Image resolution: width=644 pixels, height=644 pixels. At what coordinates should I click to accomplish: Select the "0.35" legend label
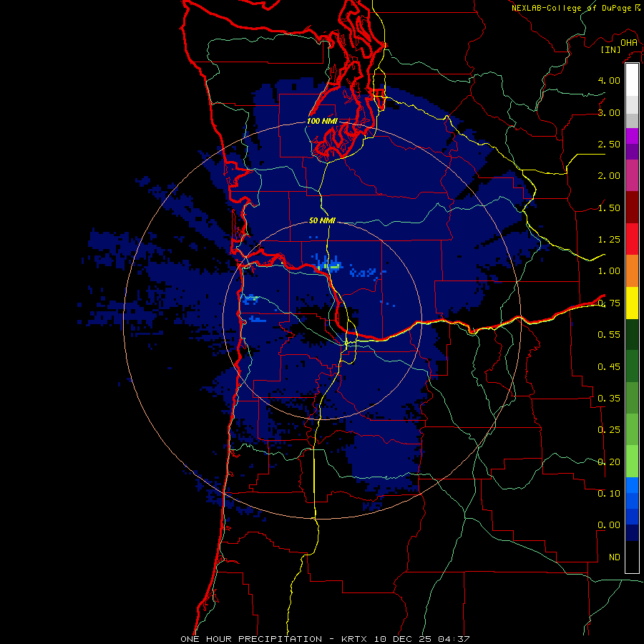click(609, 399)
